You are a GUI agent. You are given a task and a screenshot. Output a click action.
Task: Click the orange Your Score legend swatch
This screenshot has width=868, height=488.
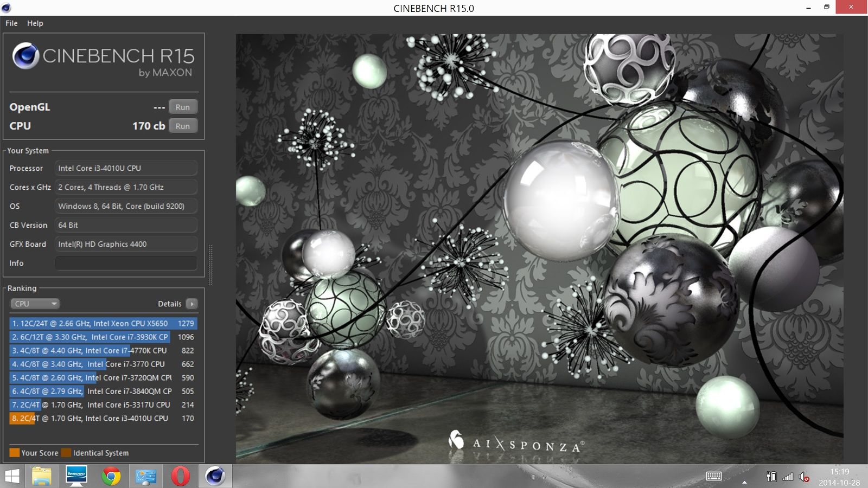click(x=15, y=453)
